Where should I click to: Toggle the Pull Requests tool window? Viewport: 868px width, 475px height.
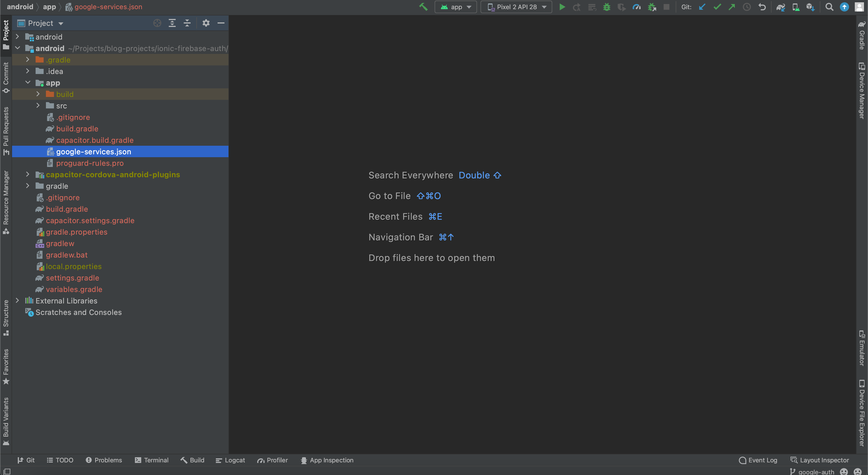[6, 131]
